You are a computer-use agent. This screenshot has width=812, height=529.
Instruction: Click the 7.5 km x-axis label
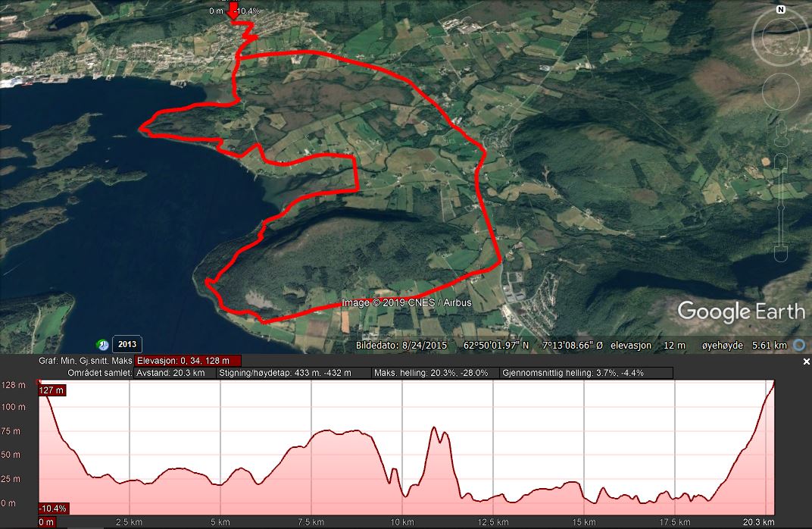coord(311,522)
